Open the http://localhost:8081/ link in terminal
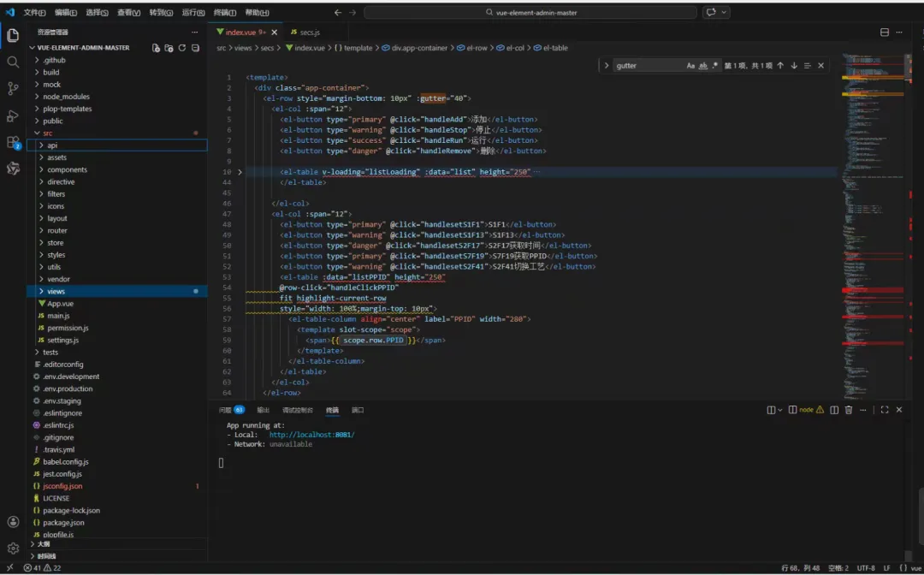 311,435
